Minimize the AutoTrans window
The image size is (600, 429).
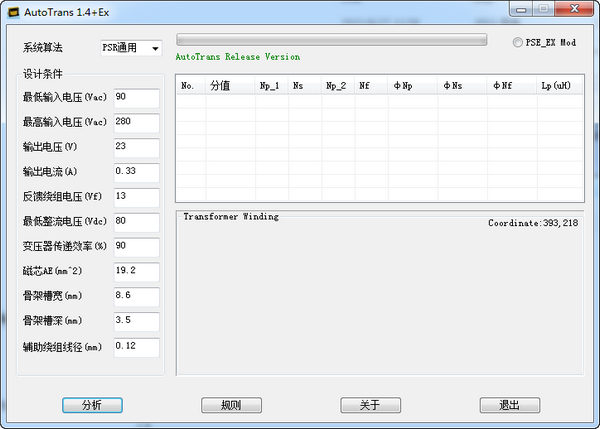click(x=521, y=10)
